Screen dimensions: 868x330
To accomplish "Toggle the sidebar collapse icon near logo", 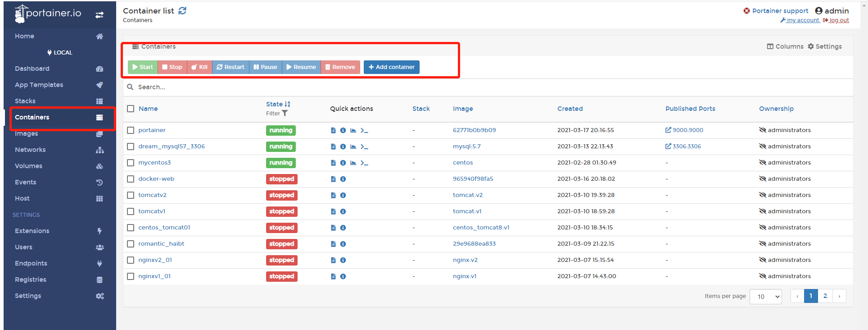I will (99, 15).
